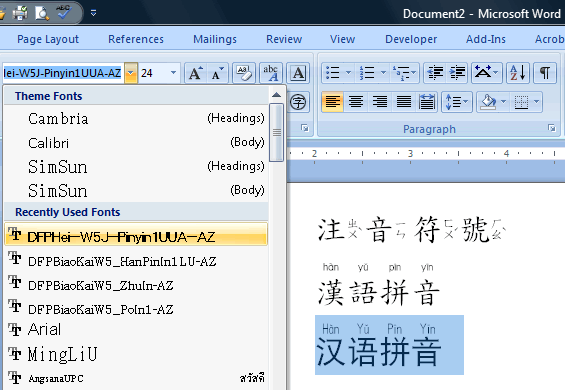Image resolution: width=565 pixels, height=390 pixels.
Task: Choose SimSun (Headings) font
Action: point(136,167)
